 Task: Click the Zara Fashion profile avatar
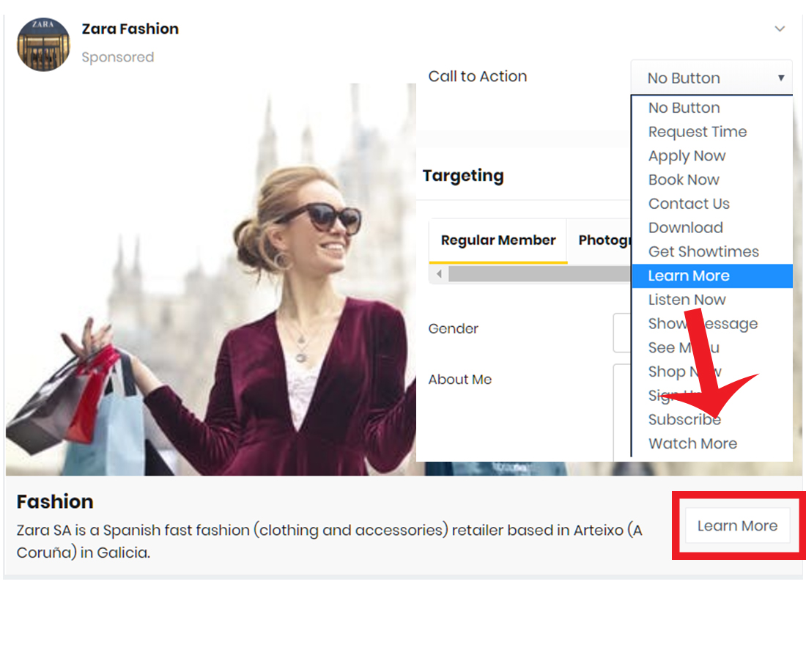pyautogui.click(x=43, y=45)
